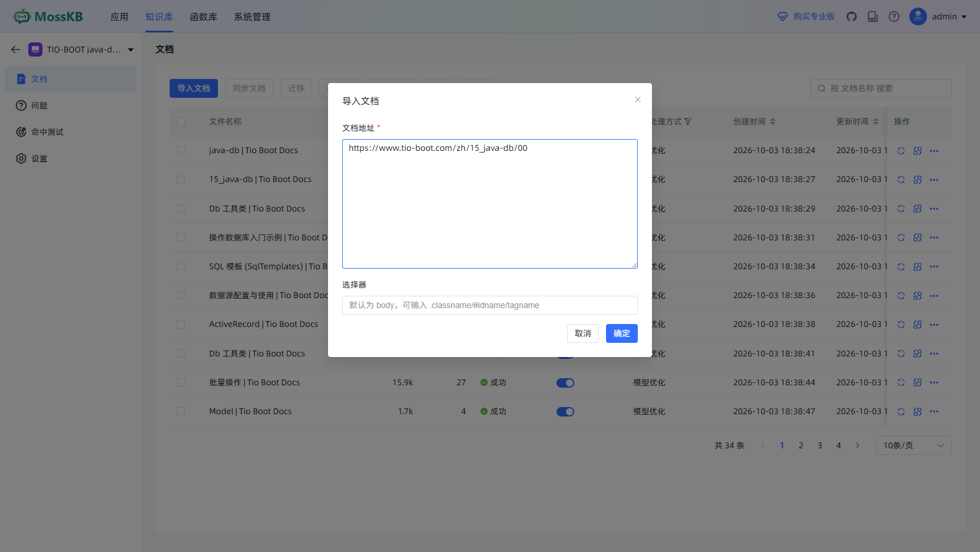
Task: Click generate icon for ActiveRecord row
Action: (x=918, y=325)
